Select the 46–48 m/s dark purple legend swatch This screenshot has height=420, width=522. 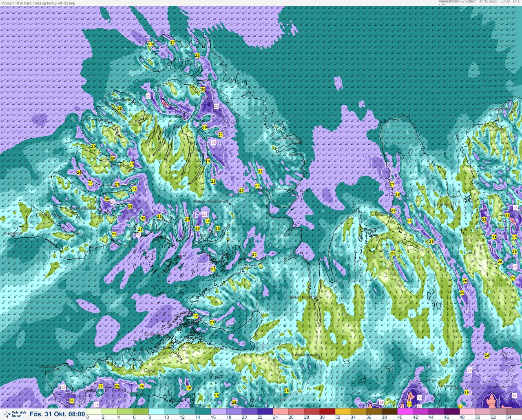coord(453,412)
